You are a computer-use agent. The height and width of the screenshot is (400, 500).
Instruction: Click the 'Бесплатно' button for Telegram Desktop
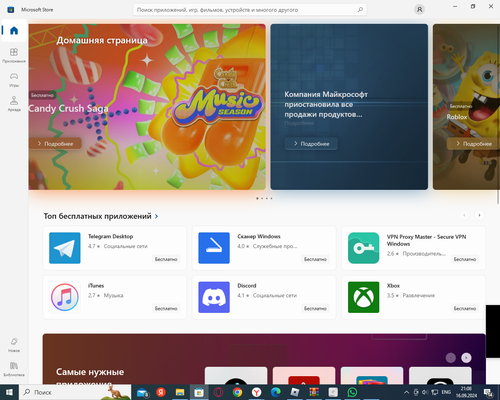tap(166, 259)
